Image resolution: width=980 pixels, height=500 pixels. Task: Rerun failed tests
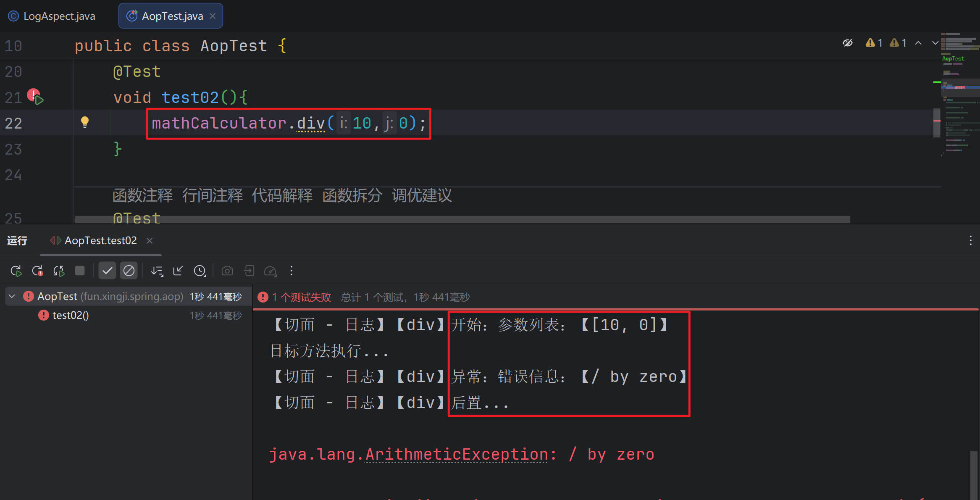click(37, 271)
